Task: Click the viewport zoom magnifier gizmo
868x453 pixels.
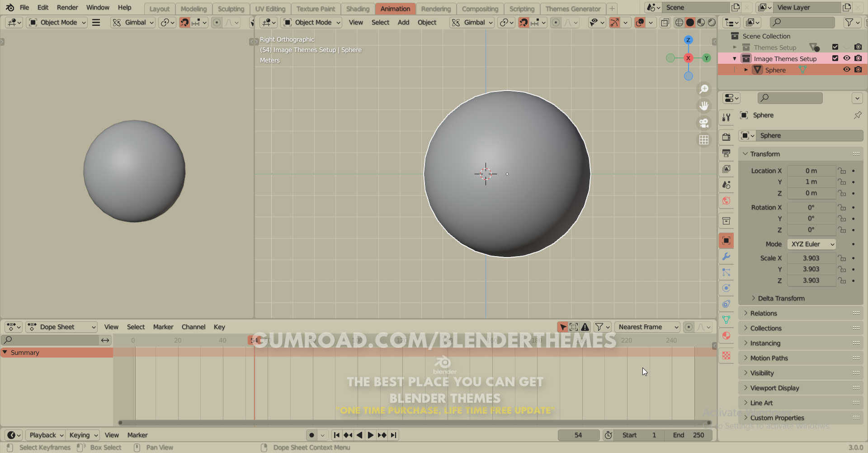Action: 704,89
